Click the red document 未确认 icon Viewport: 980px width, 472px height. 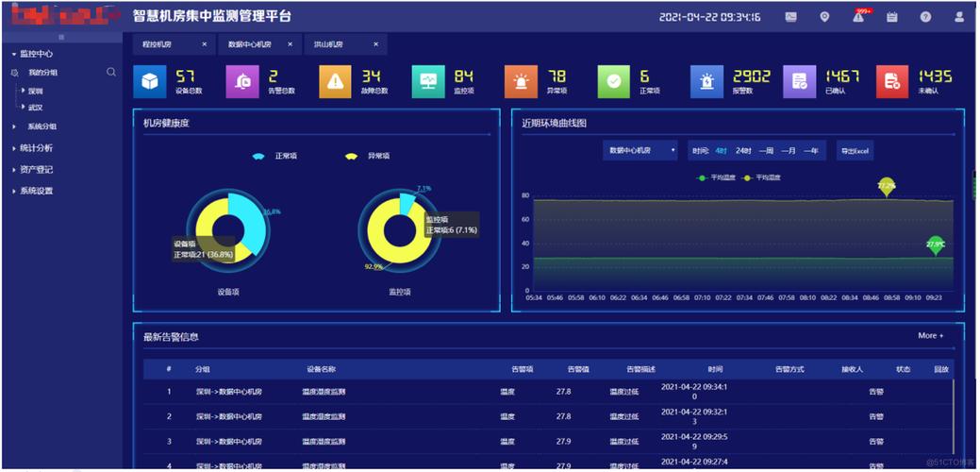[892, 82]
